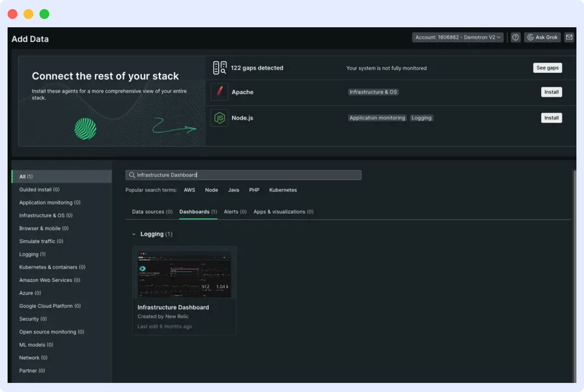Switch to the Alerts tab

coord(235,212)
